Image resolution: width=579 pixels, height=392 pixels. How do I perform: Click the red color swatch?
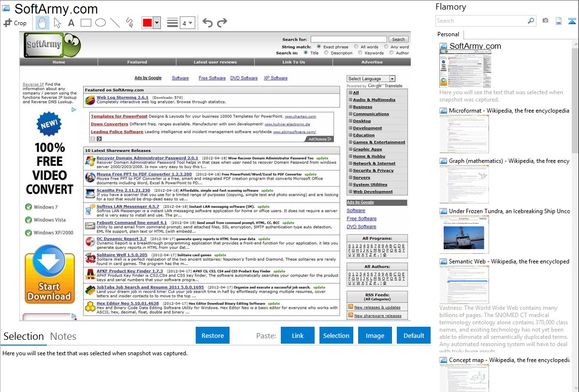pos(147,23)
